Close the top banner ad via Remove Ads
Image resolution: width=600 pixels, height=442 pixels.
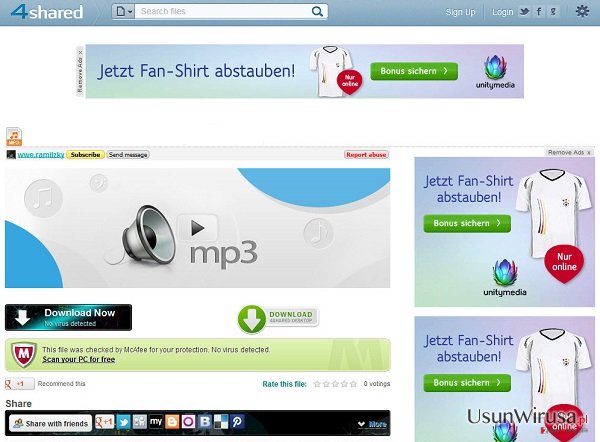80,71
